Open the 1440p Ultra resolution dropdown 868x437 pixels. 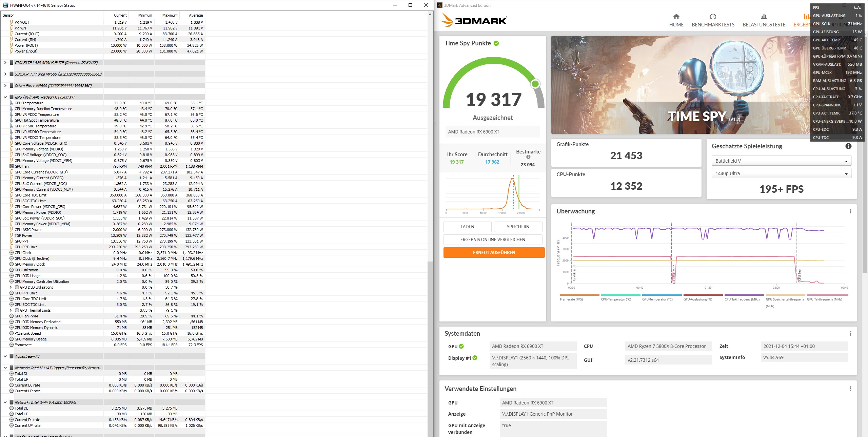point(781,173)
